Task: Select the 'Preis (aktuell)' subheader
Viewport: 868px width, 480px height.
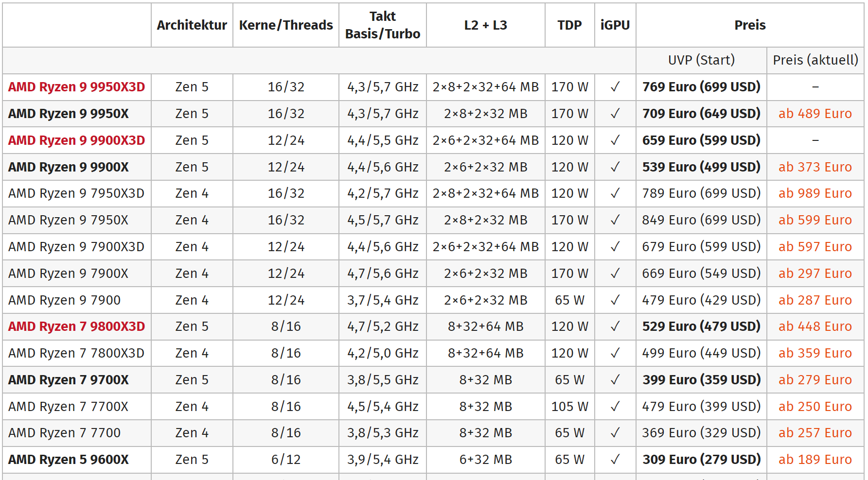Action: [815, 60]
